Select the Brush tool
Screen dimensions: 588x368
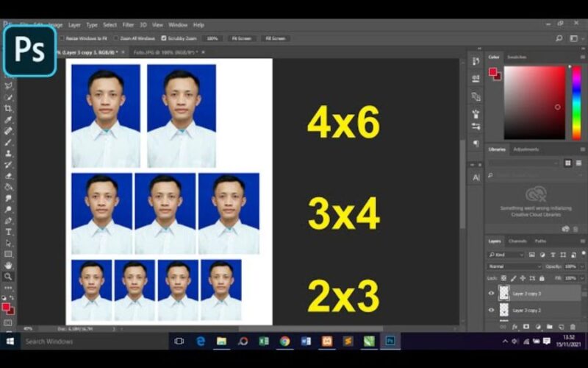tap(8, 142)
